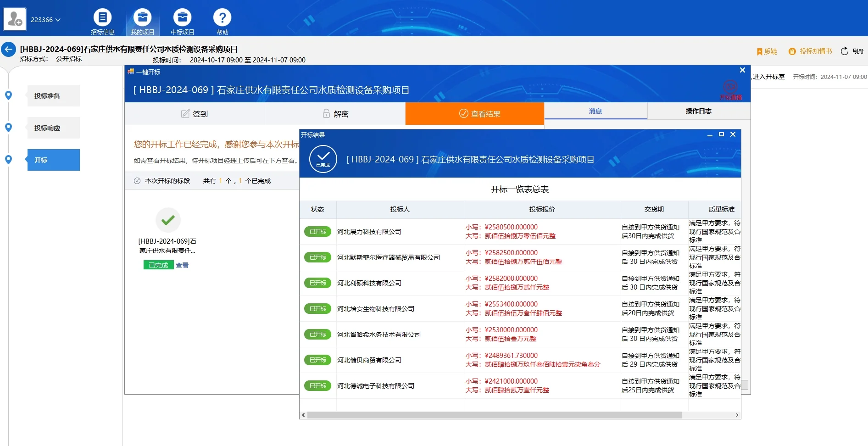The height and width of the screenshot is (446, 868).
Task: Click the 查看 link under 已完成
Action: [x=182, y=265]
